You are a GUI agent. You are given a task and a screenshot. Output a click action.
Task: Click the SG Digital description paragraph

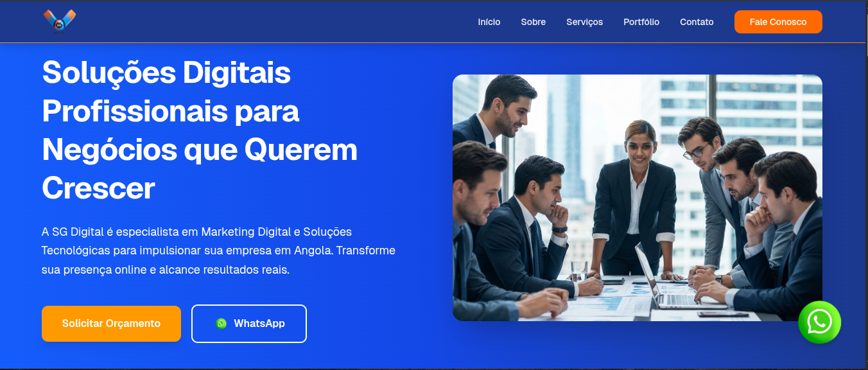[218, 251]
